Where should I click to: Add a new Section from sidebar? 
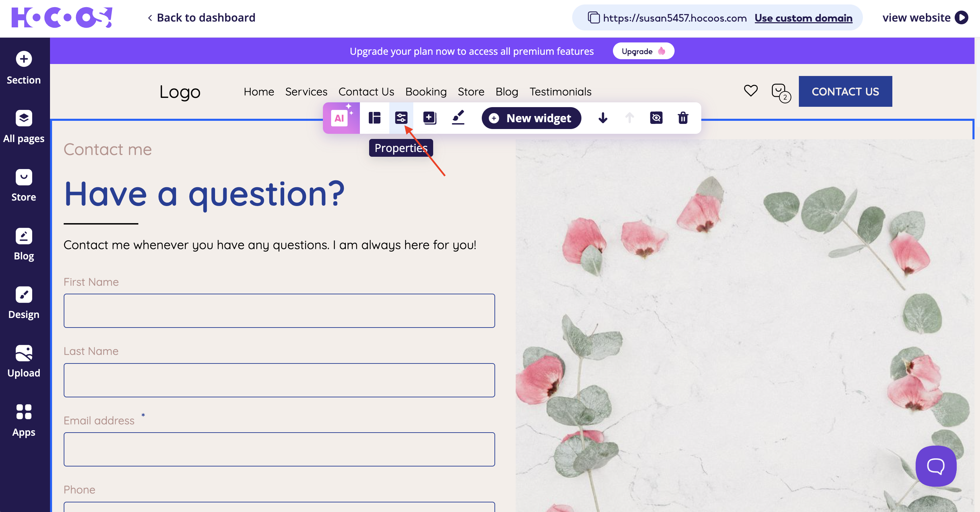coord(24,68)
